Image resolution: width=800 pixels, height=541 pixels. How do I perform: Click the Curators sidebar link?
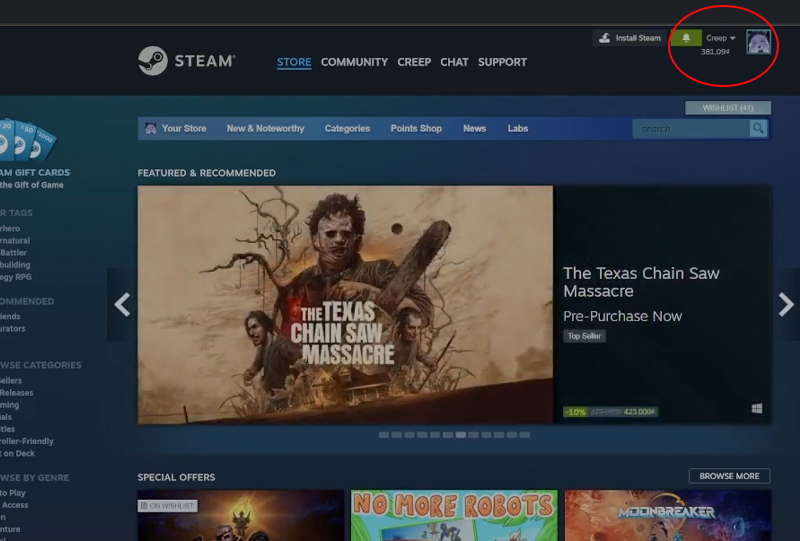tap(13, 329)
